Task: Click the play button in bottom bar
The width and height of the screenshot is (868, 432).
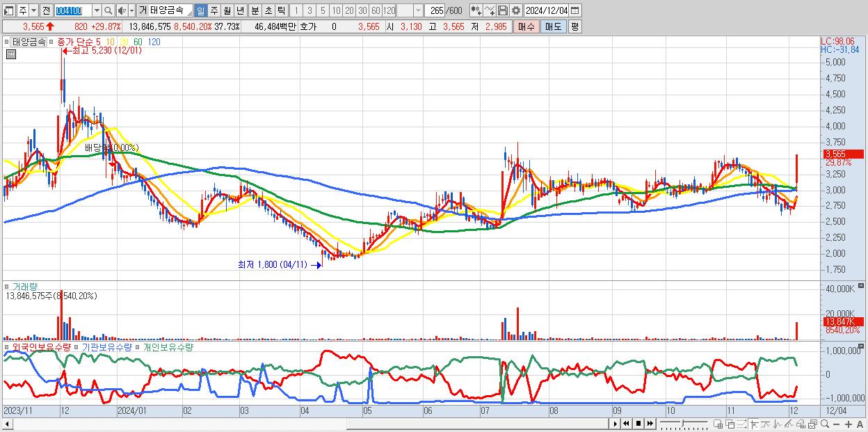Action: click(x=616, y=424)
